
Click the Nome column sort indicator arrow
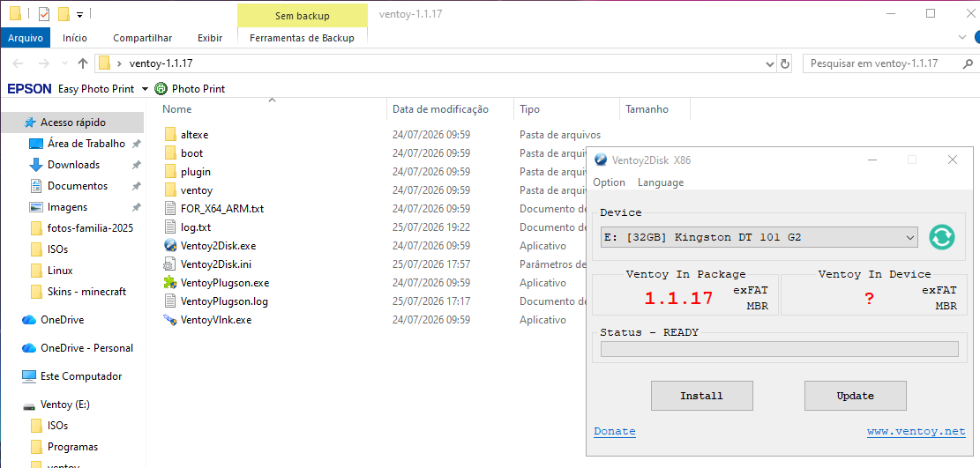pos(272,100)
